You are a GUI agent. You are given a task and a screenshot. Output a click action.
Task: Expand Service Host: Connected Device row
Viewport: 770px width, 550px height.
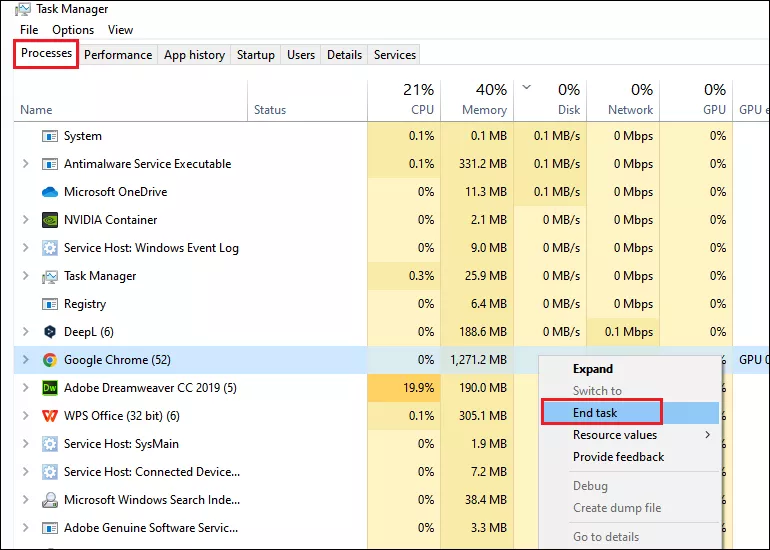pyautogui.click(x=26, y=472)
